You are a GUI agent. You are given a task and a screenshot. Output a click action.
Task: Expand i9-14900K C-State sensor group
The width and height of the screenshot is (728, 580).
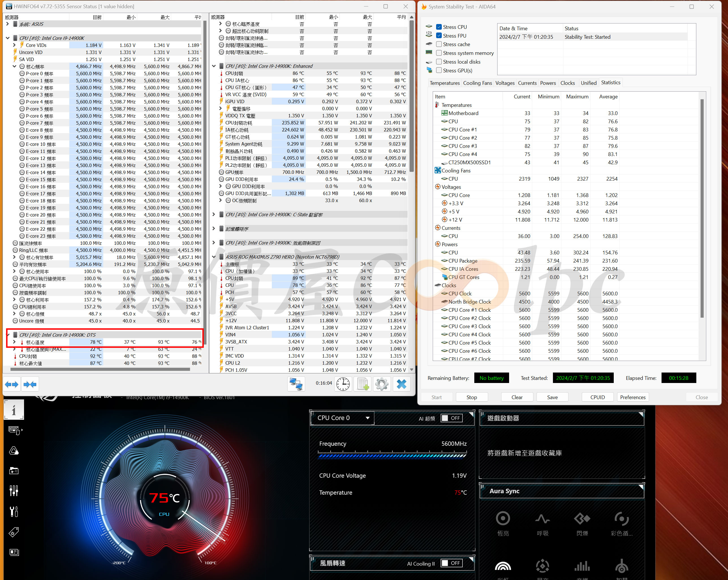pyautogui.click(x=214, y=215)
